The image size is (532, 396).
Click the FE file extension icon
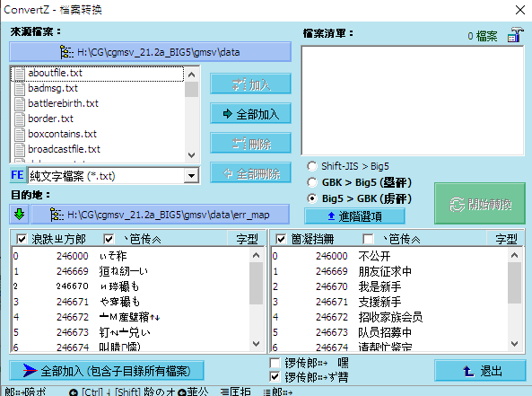(18, 175)
